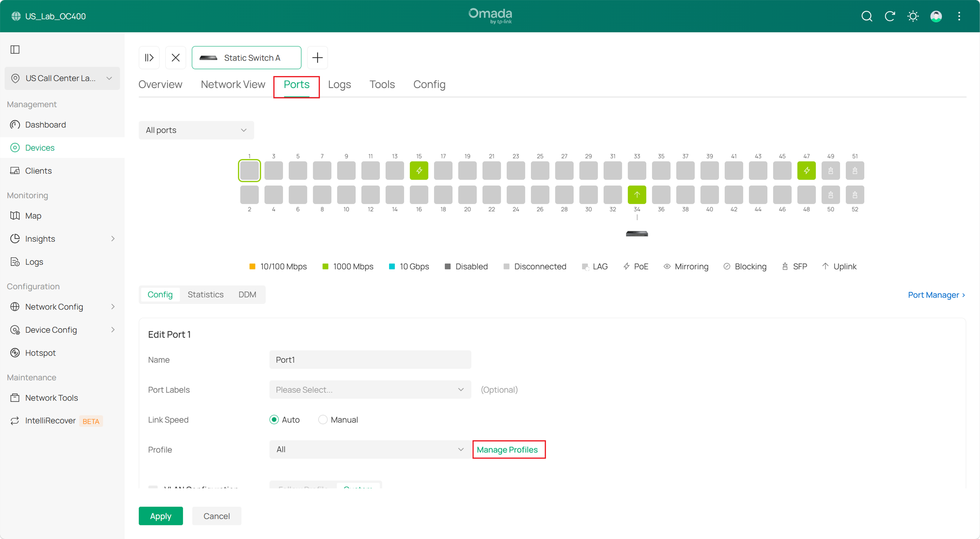
Task: Select the Statistics sub-tab
Action: tap(206, 295)
